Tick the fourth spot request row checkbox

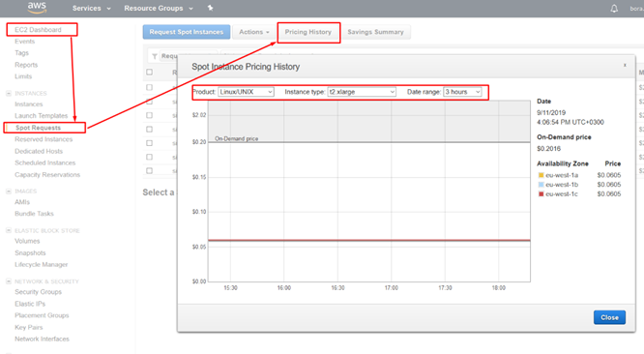click(x=150, y=130)
